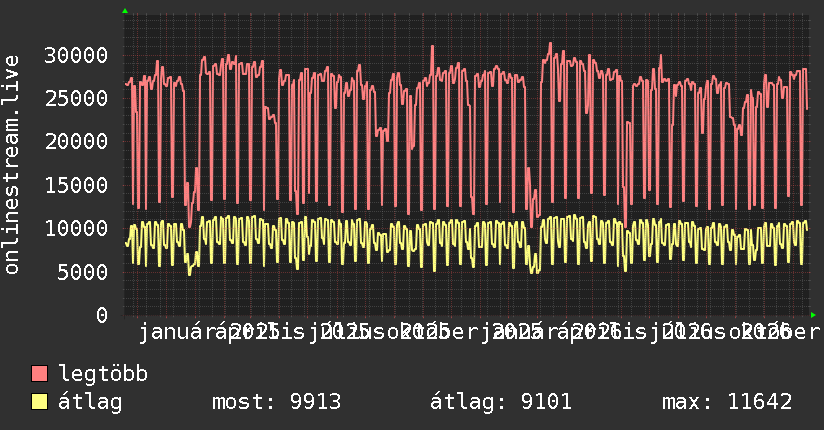Click the red legtöbb legend swatch
Image resolution: width=824 pixels, height=430 pixels.
click(39, 373)
